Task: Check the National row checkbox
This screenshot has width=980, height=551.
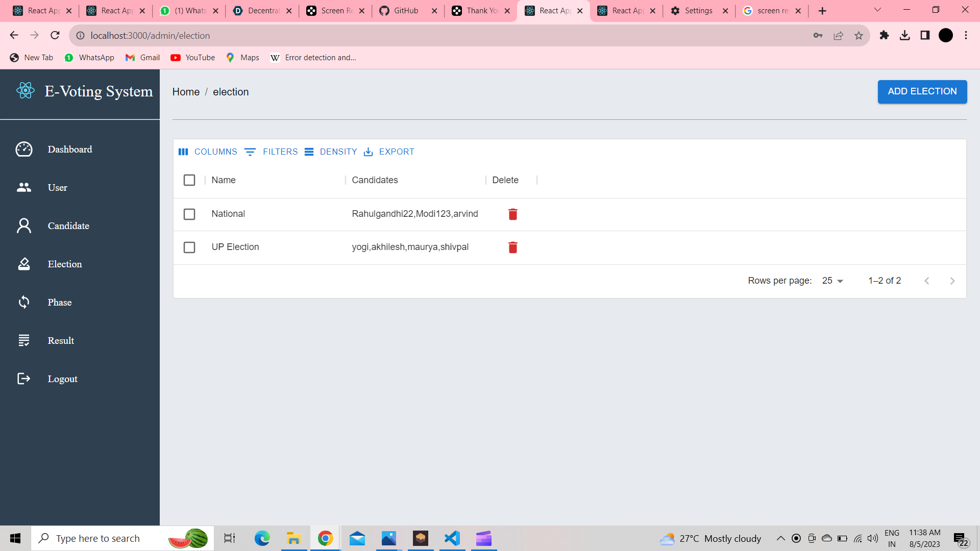Action: pos(189,214)
